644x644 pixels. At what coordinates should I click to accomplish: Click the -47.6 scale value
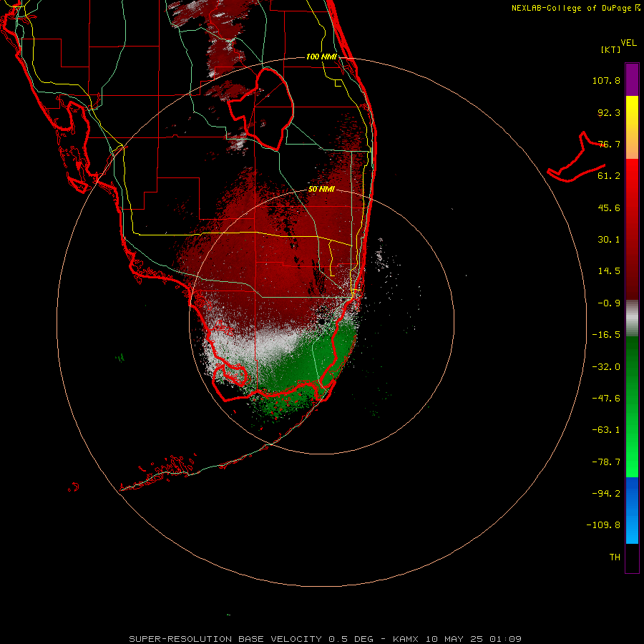click(606, 399)
